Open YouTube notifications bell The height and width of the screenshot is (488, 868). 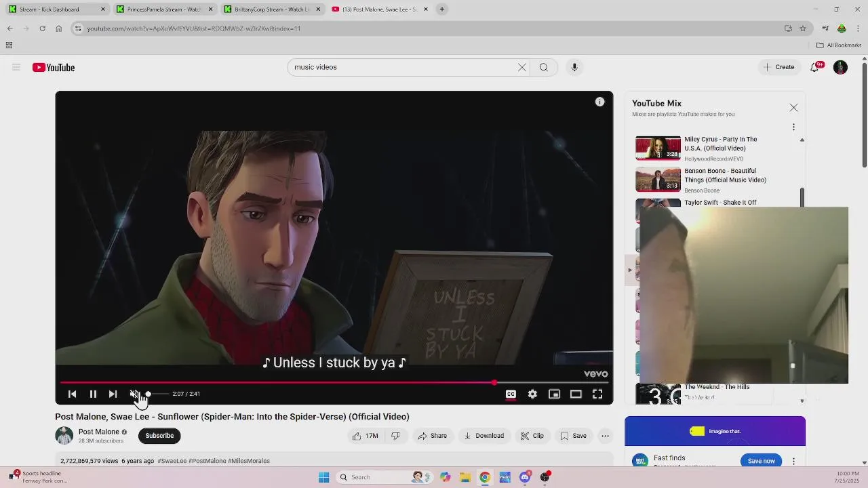click(816, 67)
